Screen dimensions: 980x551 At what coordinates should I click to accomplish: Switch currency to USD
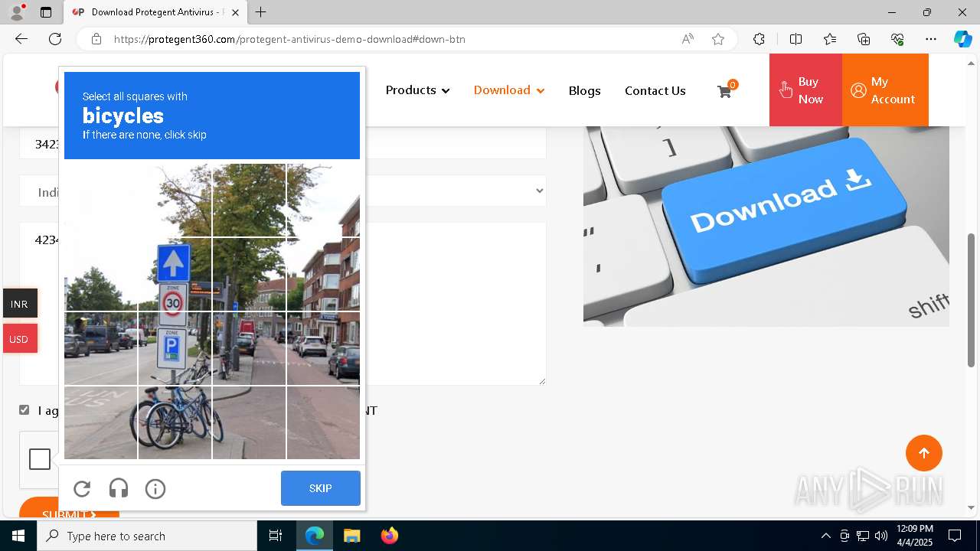pos(19,339)
